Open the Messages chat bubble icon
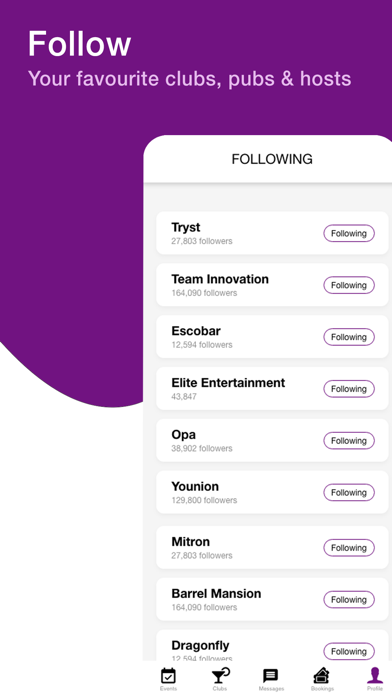 pos(271,676)
